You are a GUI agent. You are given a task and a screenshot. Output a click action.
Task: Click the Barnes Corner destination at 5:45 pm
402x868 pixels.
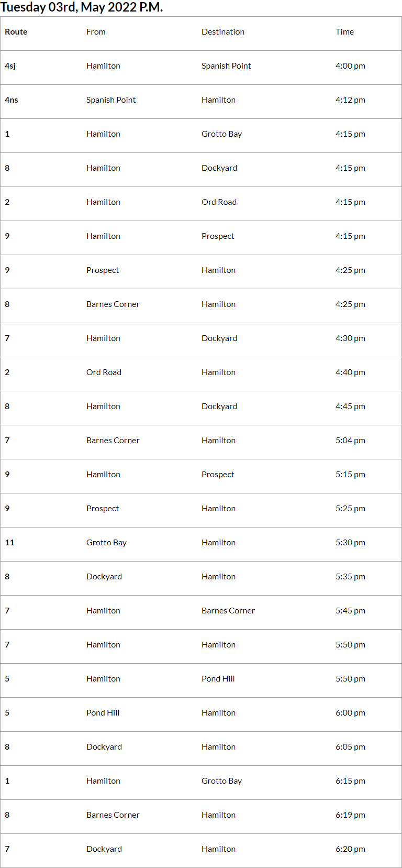[x=228, y=611]
